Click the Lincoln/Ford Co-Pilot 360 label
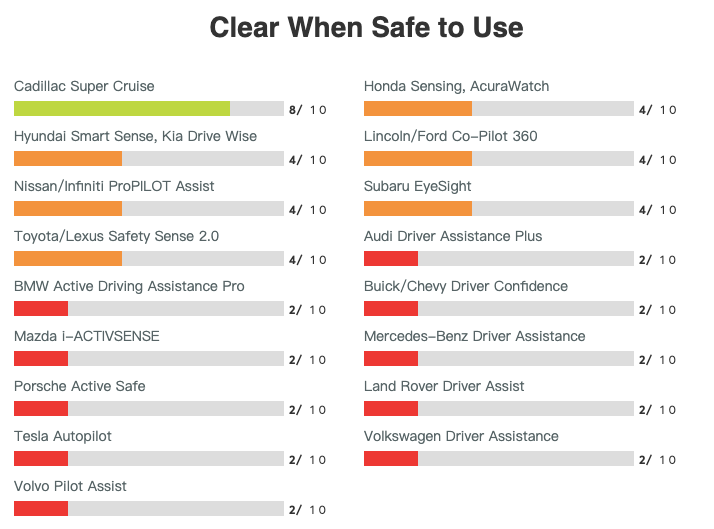 click(450, 137)
